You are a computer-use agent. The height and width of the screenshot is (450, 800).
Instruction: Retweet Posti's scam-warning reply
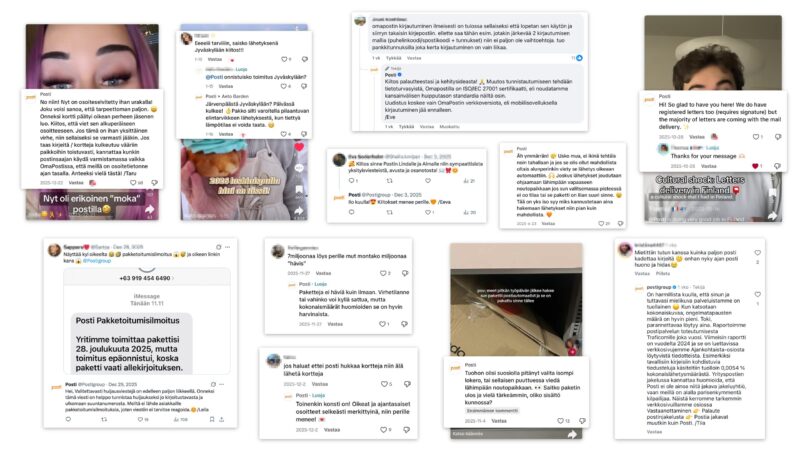(104, 419)
